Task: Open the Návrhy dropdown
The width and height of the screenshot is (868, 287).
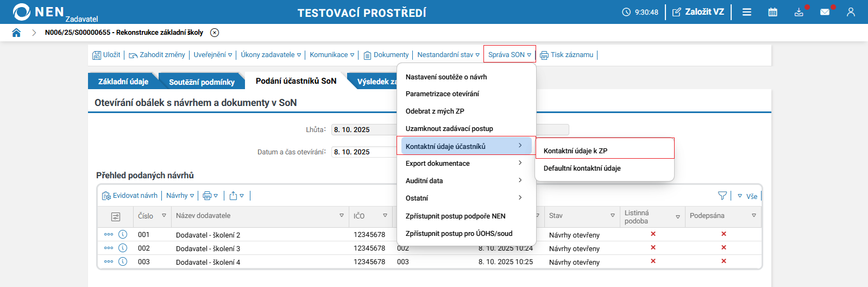Action: tap(180, 196)
